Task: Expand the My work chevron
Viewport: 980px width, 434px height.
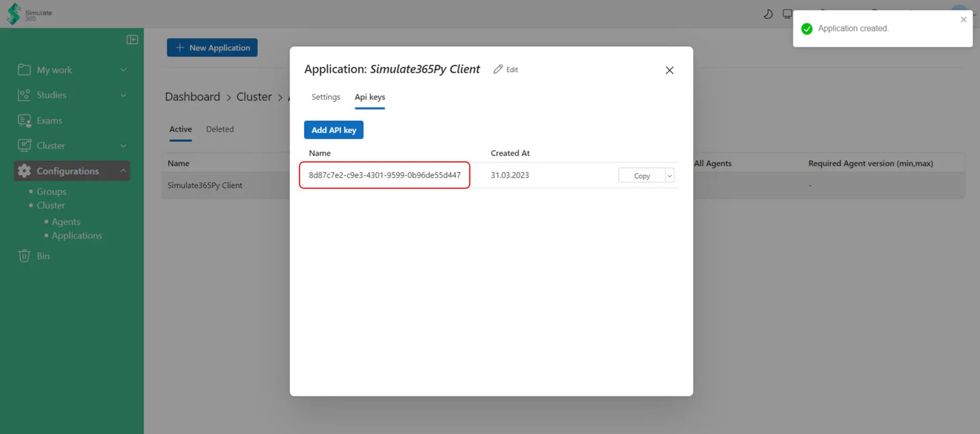Action: pos(123,70)
